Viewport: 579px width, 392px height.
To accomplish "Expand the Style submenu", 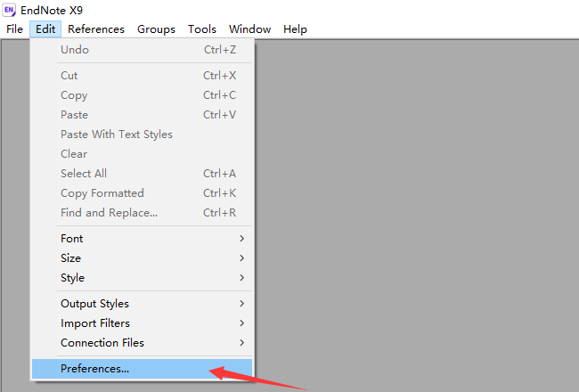I will point(73,278).
